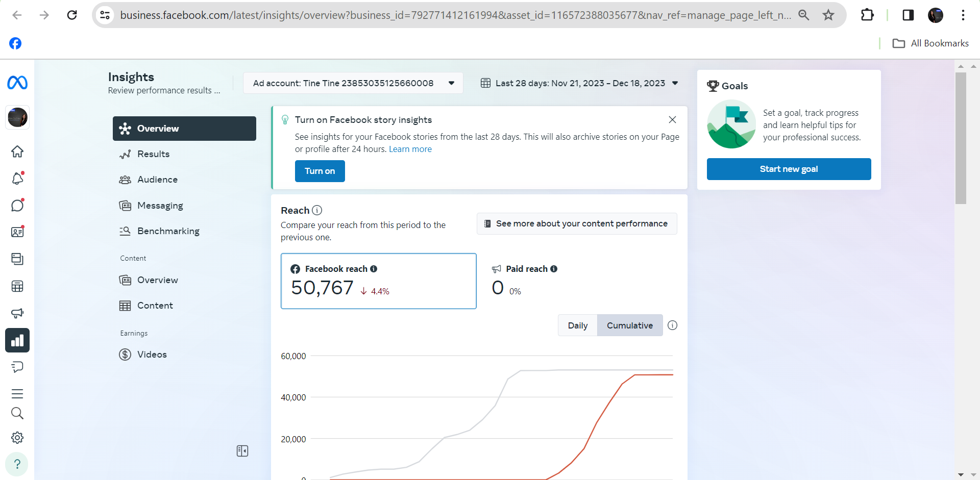Open the Last 28 days date range picker
Screen dimensions: 980x480
(x=579, y=83)
